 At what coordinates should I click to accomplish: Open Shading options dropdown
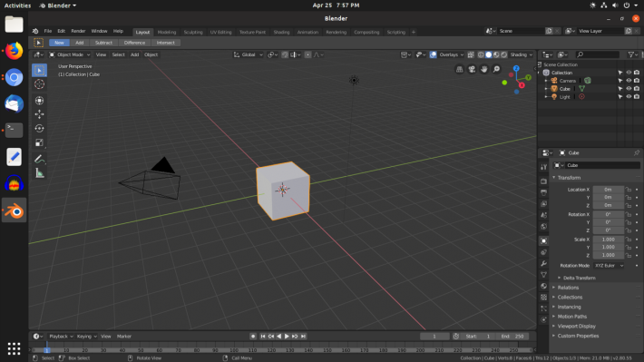pos(522,54)
